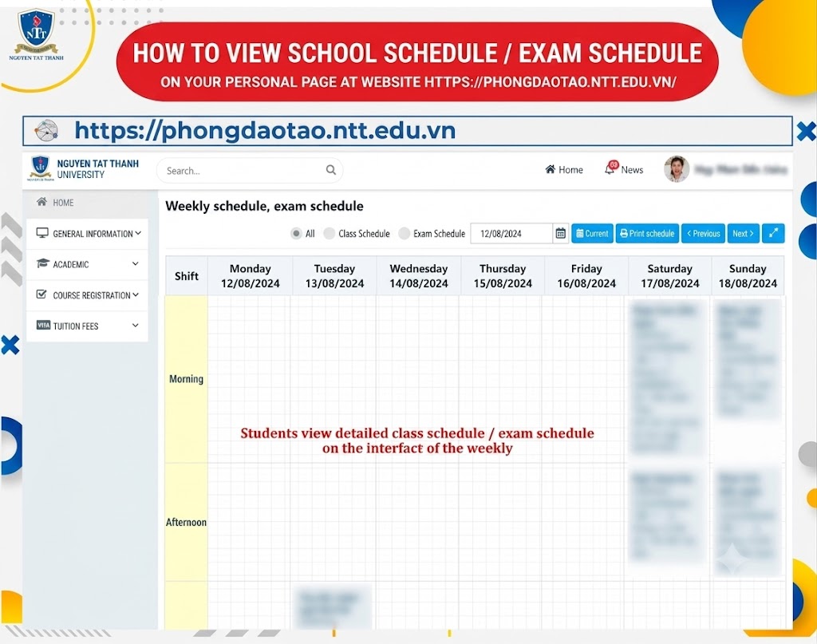Click the magnifier search icon
817x644 pixels.
click(x=331, y=170)
